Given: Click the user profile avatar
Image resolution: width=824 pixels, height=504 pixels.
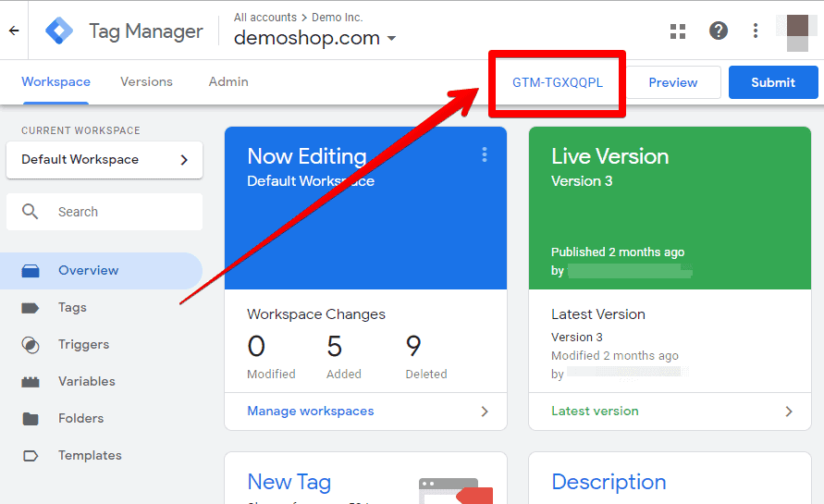Looking at the screenshot, I should point(797,31).
